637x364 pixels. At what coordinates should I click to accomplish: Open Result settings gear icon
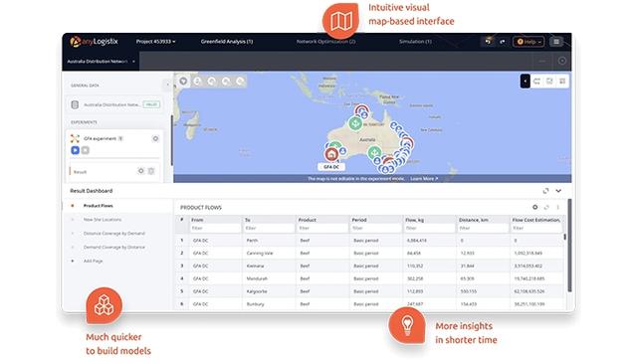pos(141,171)
